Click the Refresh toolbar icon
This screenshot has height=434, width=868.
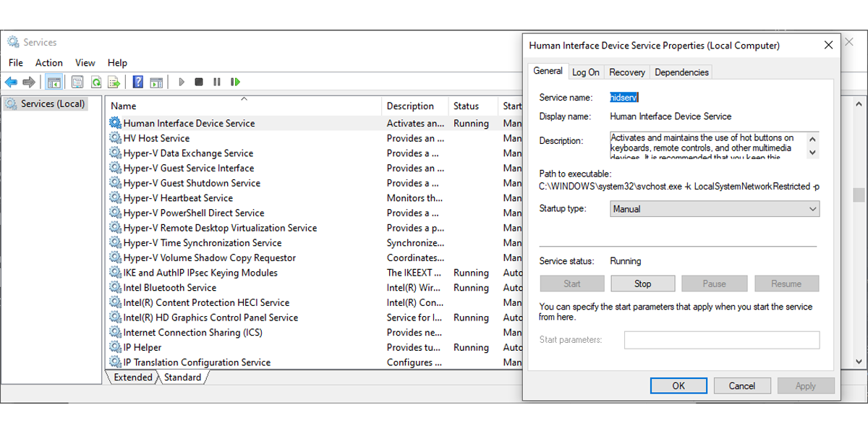point(95,82)
